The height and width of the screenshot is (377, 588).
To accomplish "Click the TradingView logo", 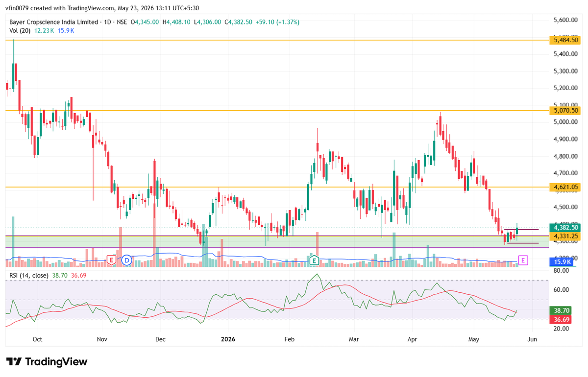I will (x=47, y=362).
